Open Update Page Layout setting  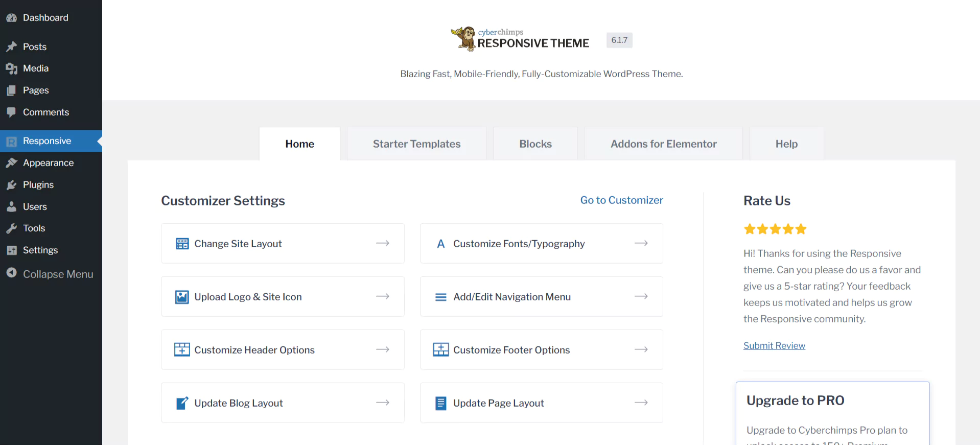542,403
